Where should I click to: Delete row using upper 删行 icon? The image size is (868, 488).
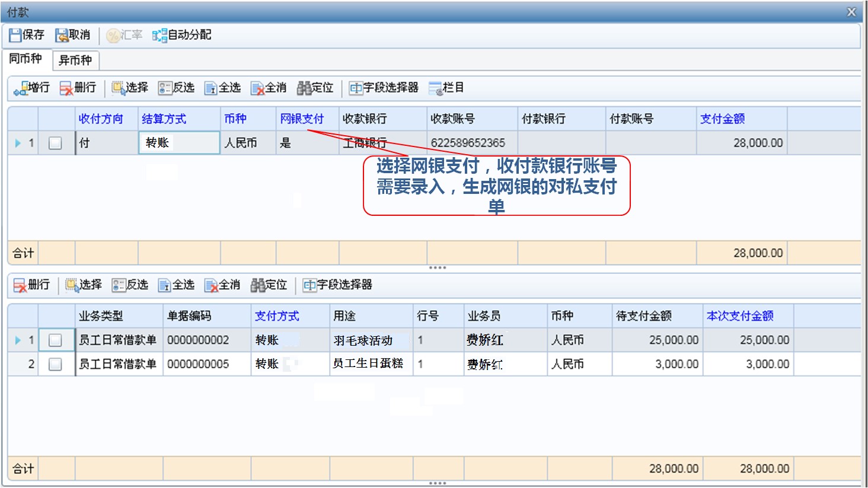pos(66,88)
